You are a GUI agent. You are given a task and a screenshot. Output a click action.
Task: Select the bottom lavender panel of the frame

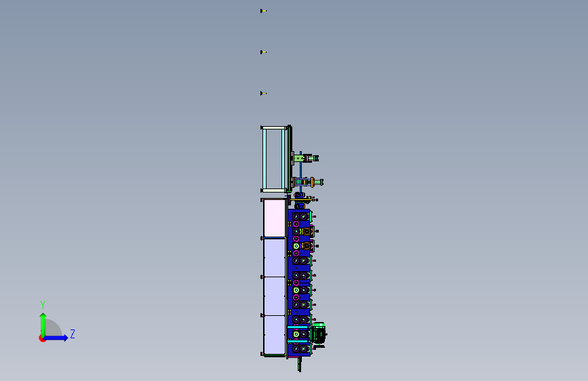[275, 335]
